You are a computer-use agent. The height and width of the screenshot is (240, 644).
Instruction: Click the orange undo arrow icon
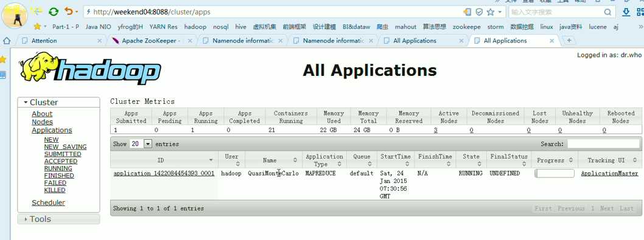click(x=69, y=12)
